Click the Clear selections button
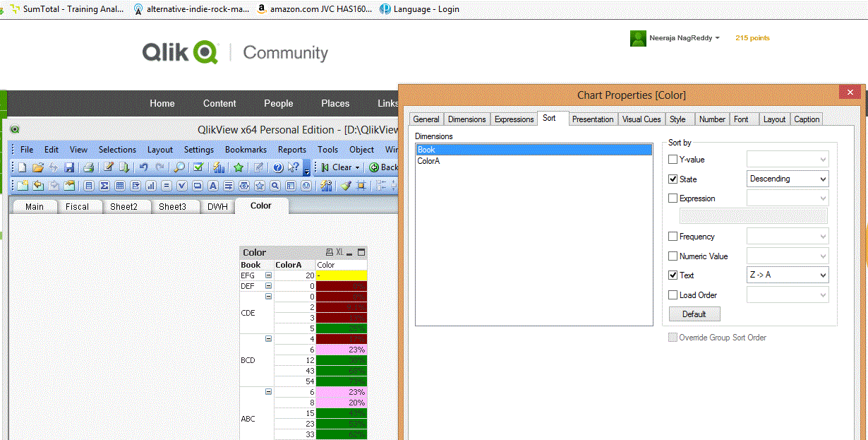 pos(342,167)
